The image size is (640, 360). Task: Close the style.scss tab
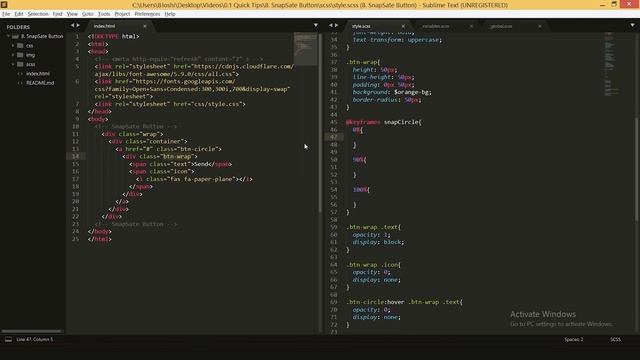pos(403,26)
